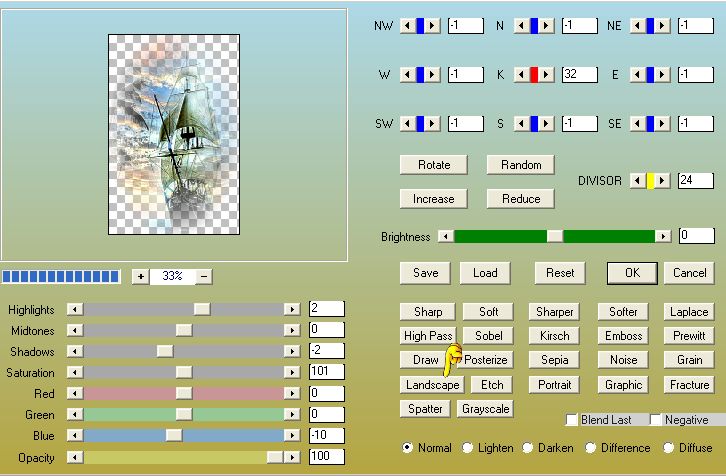Screen dimensions: 726x476
Task: Click Opacity slider left arrow
Action: (x=75, y=457)
